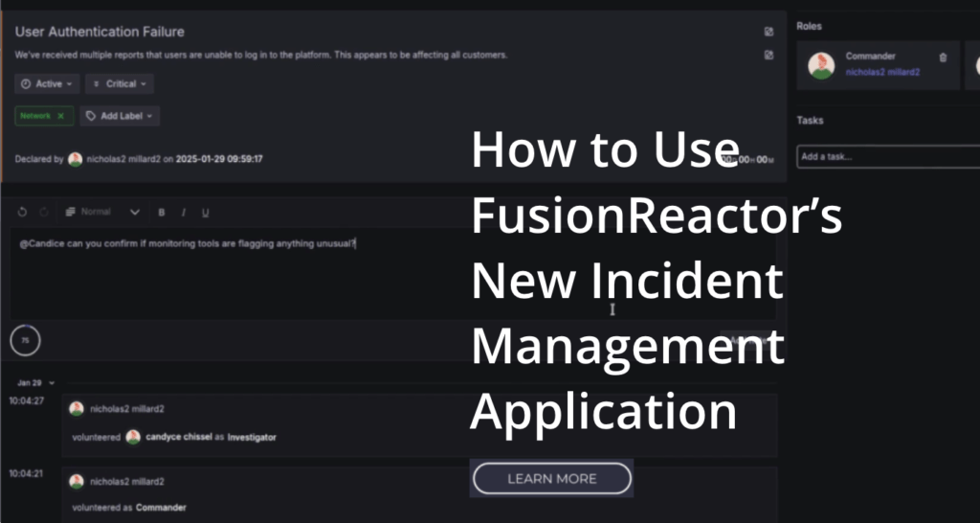Open the Normal text style dropdown
This screenshot has height=523, width=980.
[102, 212]
